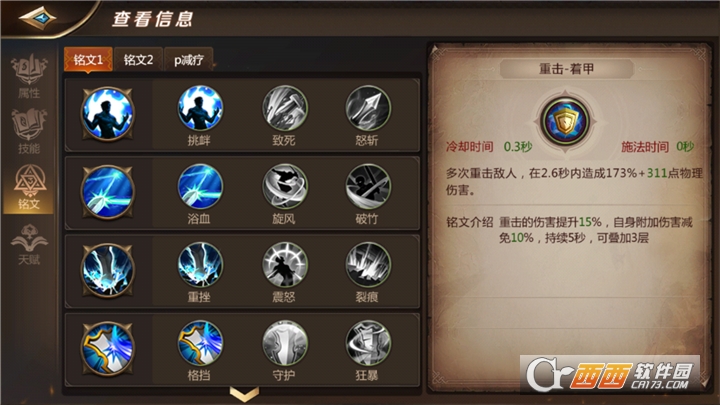Viewport: 720px width, 405px height.
Task: Select the 震怒 rune icon
Action: (x=285, y=265)
